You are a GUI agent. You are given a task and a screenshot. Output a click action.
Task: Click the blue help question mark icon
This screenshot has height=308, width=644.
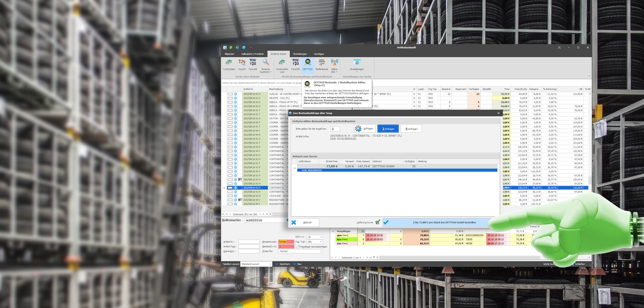click(244, 48)
